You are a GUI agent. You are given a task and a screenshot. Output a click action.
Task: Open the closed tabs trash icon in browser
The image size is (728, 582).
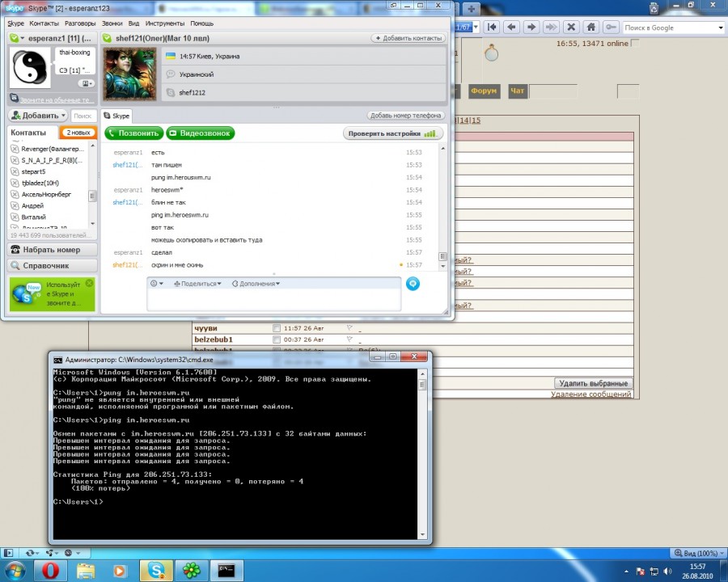tap(654, 8)
